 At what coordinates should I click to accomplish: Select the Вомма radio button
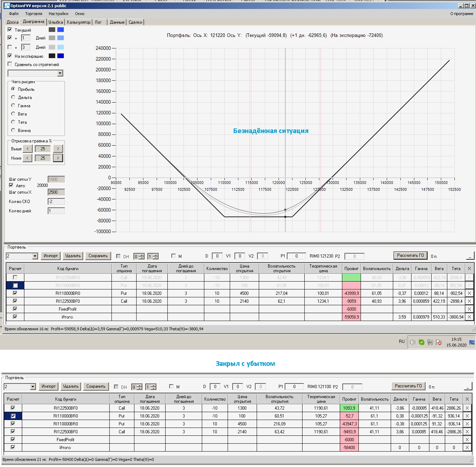pyautogui.click(x=13, y=130)
